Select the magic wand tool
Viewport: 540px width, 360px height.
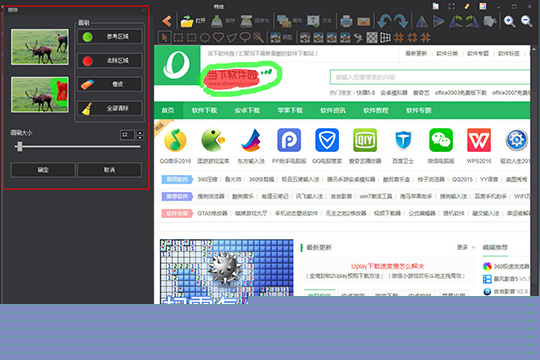(258, 37)
